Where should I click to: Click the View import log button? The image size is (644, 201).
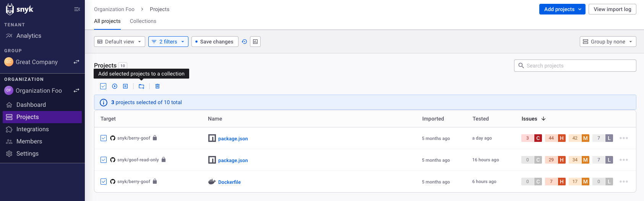pyautogui.click(x=612, y=9)
